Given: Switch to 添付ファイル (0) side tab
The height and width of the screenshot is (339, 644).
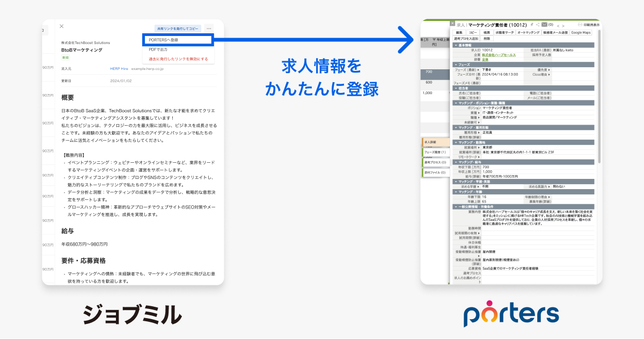Looking at the screenshot, I should pos(435,173).
